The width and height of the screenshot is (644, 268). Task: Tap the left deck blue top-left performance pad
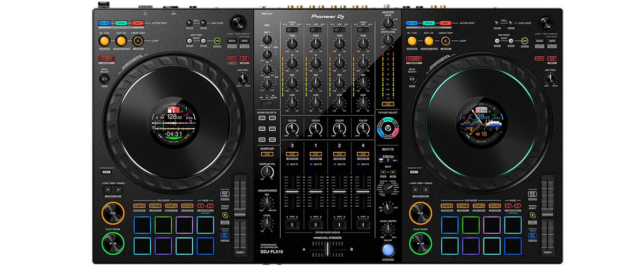[142, 225]
